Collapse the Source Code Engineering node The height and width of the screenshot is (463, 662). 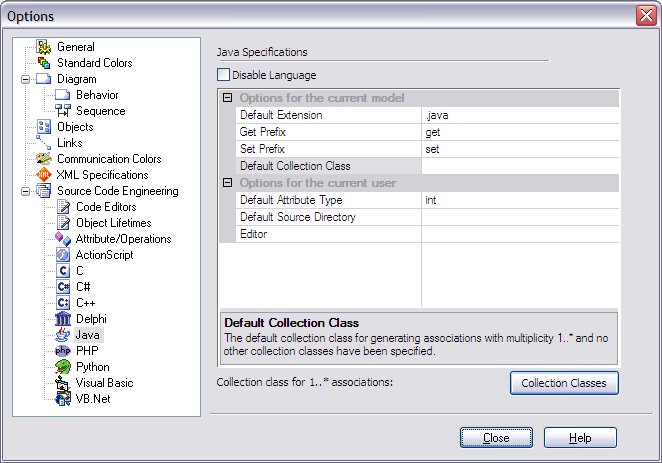[x=25, y=191]
